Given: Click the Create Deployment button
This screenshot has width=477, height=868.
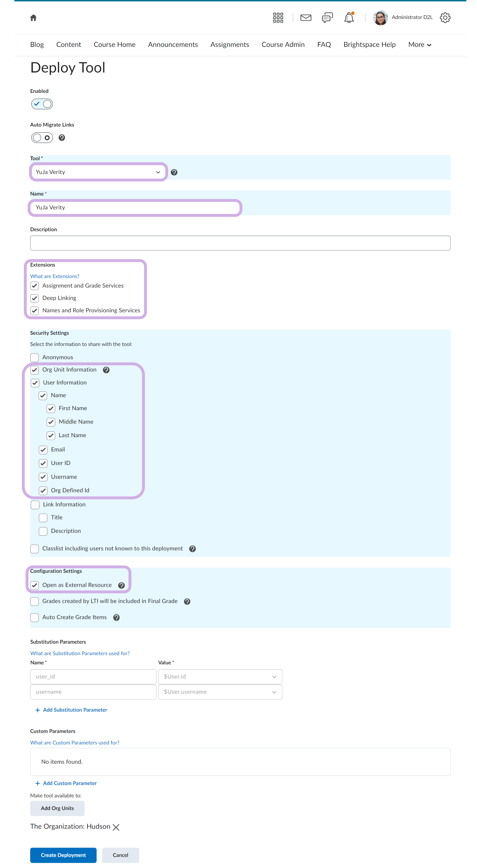Looking at the screenshot, I should pos(63,854).
